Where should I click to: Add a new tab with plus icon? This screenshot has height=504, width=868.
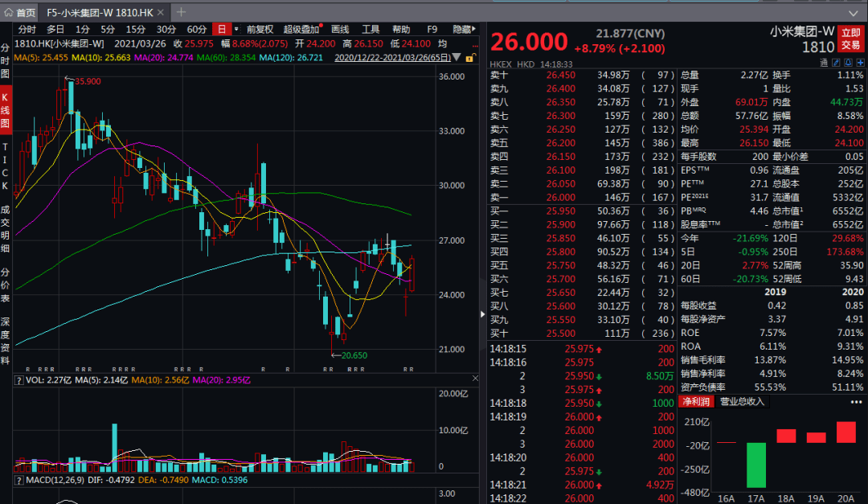click(181, 11)
